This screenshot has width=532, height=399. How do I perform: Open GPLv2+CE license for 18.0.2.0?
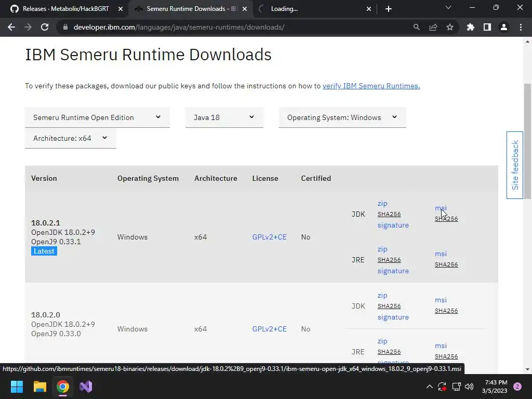[x=270, y=329]
